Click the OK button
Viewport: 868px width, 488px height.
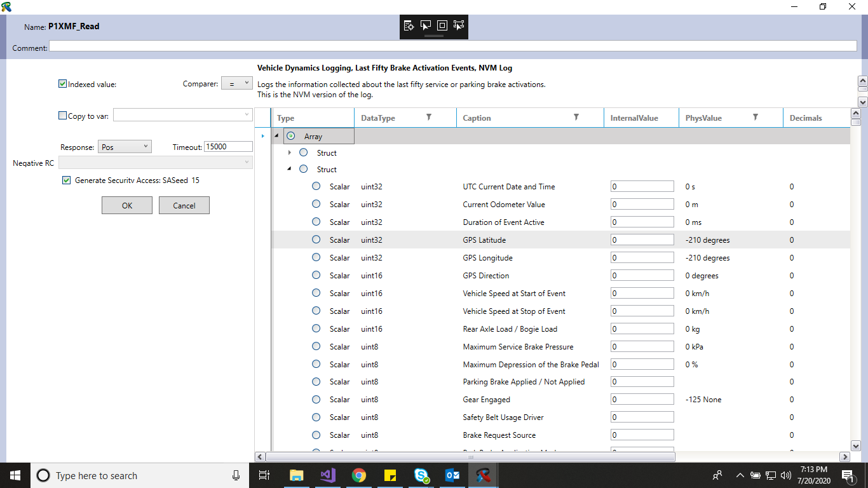tap(127, 205)
